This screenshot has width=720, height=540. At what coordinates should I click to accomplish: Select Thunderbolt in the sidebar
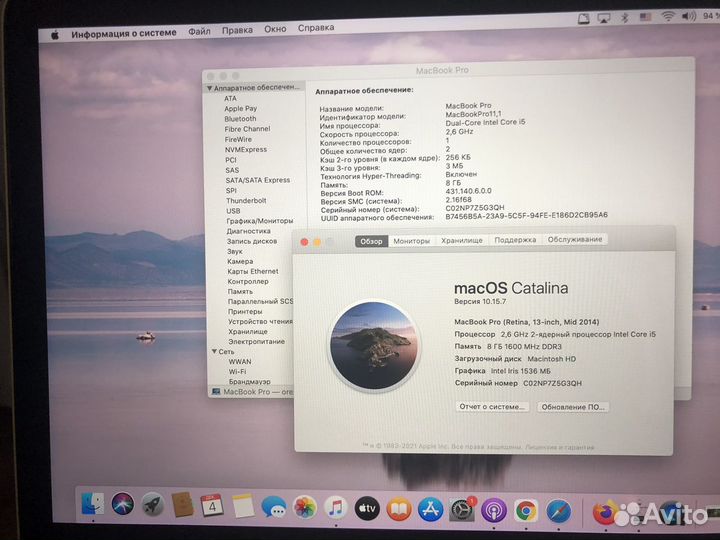246,201
